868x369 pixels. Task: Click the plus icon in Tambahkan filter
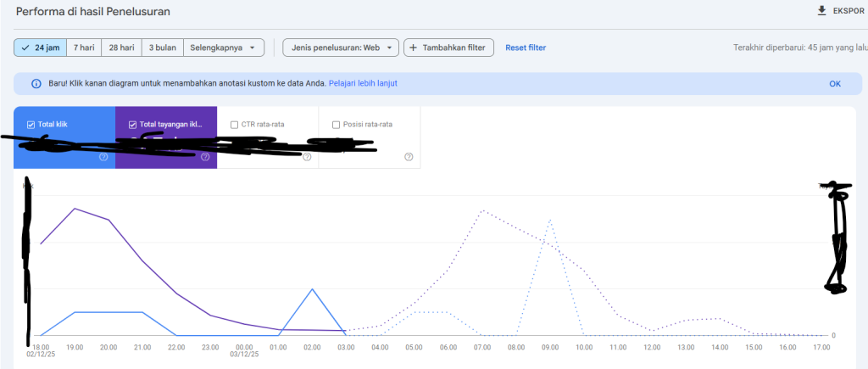tap(413, 48)
